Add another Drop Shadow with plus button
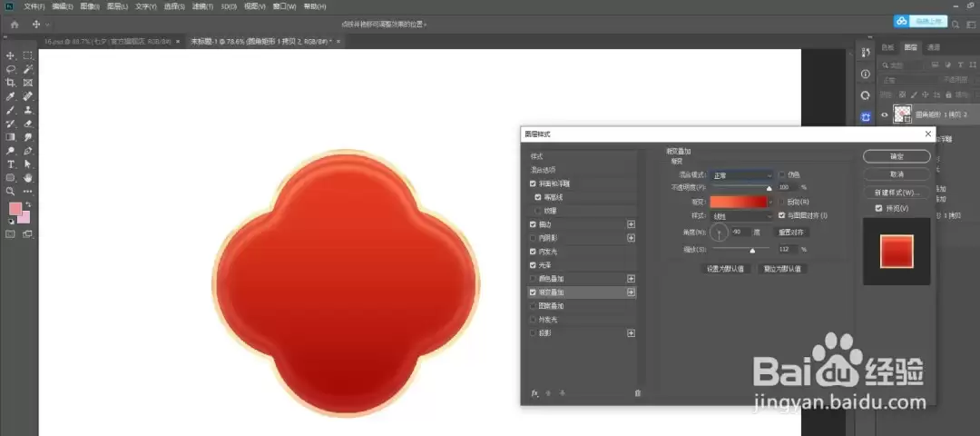Screen dimensions: 980x436 point(632,333)
